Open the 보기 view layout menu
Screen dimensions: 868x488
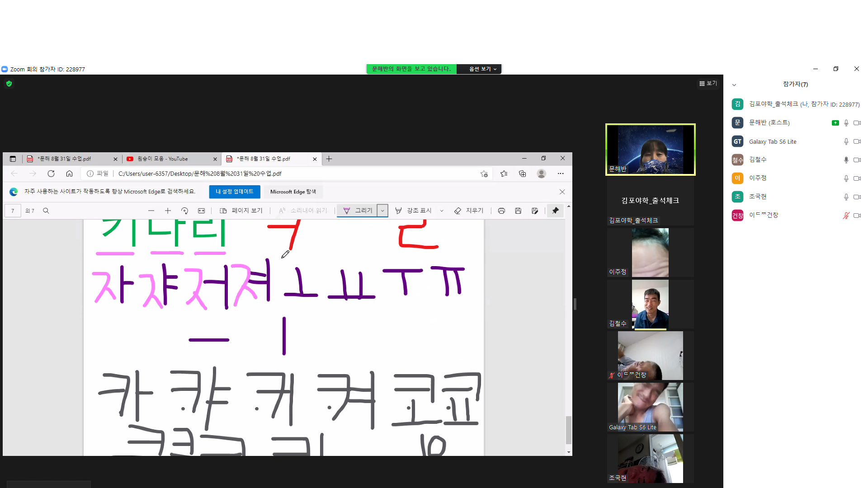708,83
